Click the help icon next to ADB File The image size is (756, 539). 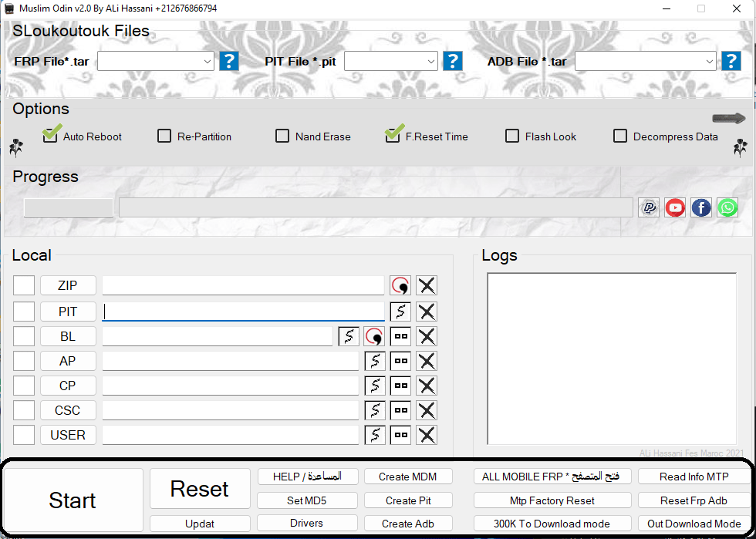731,61
